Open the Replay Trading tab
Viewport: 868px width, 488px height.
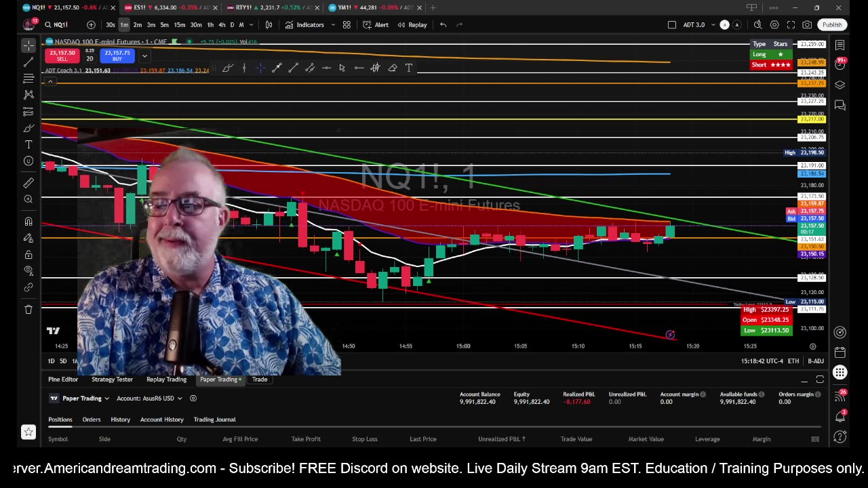tap(166, 380)
